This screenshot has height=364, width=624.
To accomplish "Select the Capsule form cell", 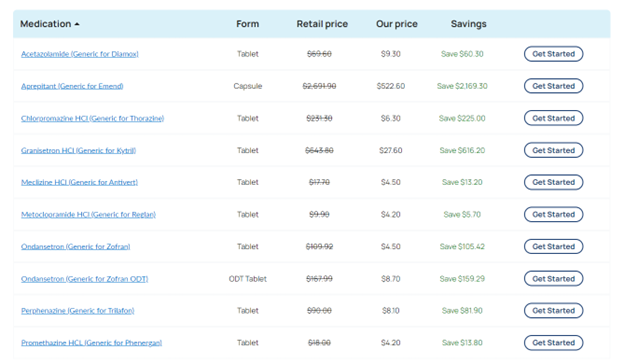I will [x=248, y=86].
